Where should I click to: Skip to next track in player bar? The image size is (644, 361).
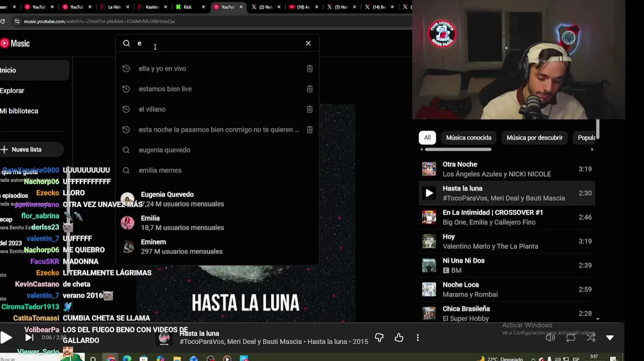pos(30,337)
